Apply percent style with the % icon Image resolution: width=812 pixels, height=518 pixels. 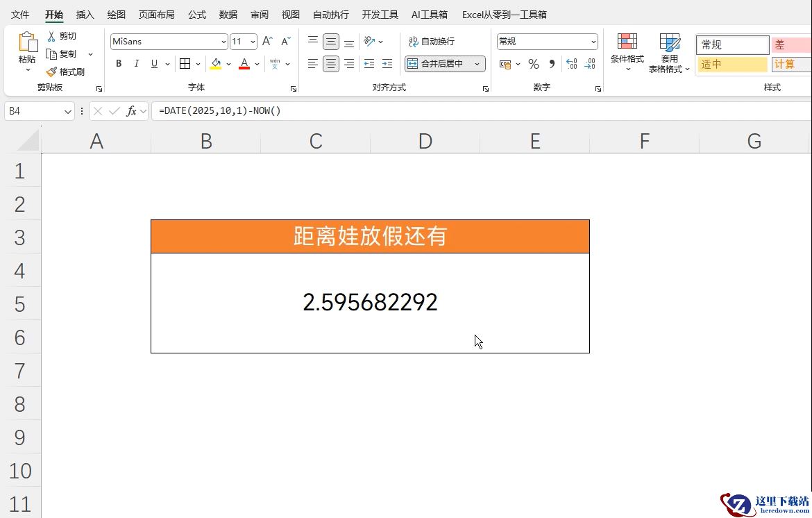pyautogui.click(x=533, y=64)
